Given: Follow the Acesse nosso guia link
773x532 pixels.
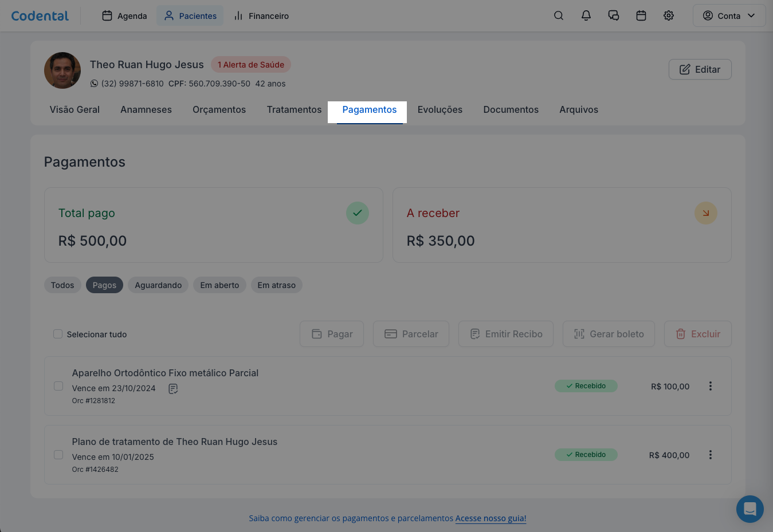Looking at the screenshot, I should 491,518.
